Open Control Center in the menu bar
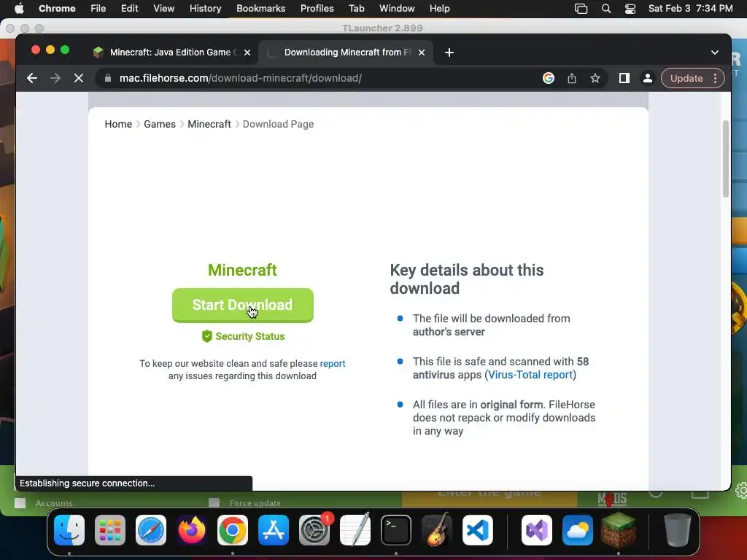This screenshot has height=560, width=747. coord(630,9)
